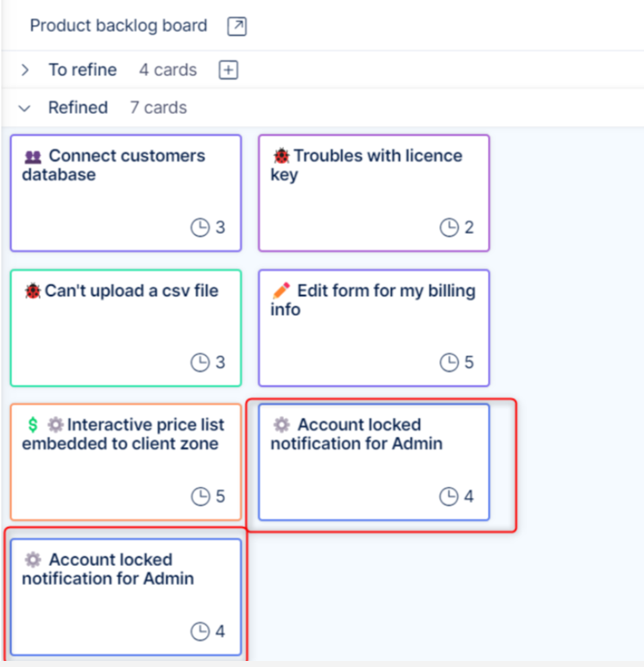The image size is (644, 667).
Task: Open Product backlog board in new window
Action: (237, 26)
